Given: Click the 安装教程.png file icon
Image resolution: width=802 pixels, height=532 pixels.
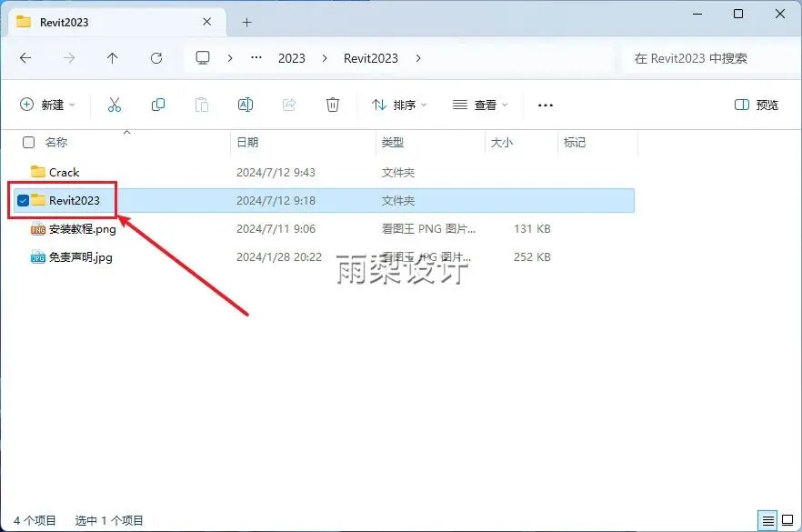Looking at the screenshot, I should pos(38,228).
